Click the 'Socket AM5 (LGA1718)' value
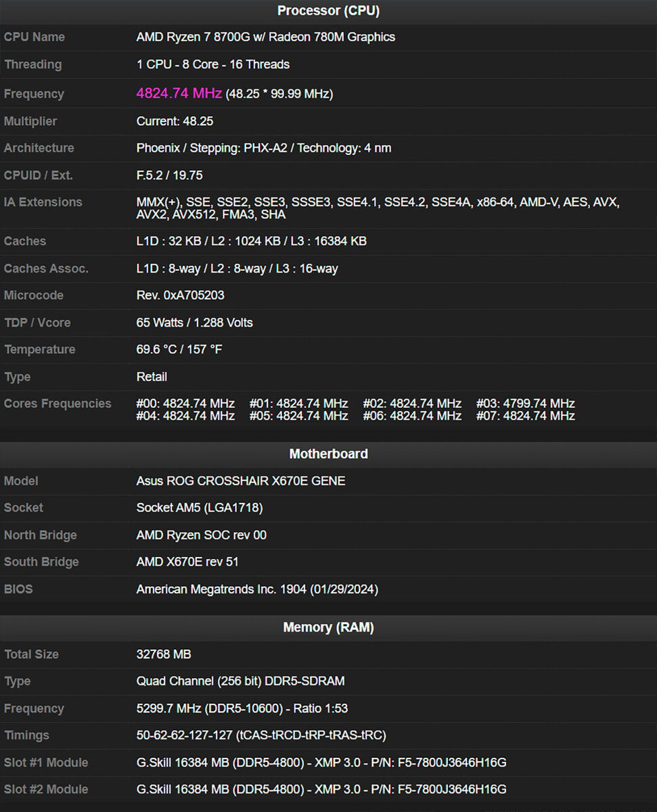The height and width of the screenshot is (812, 657). tap(200, 507)
